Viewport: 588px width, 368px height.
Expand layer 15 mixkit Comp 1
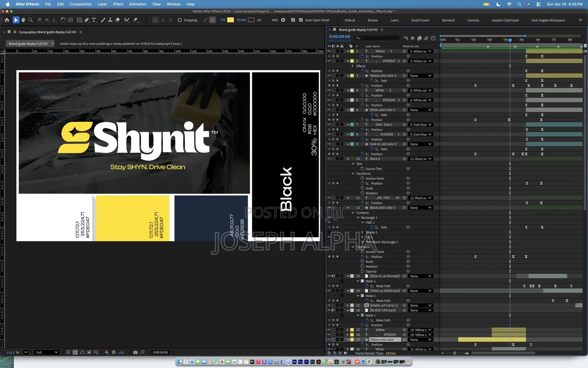[348, 305]
